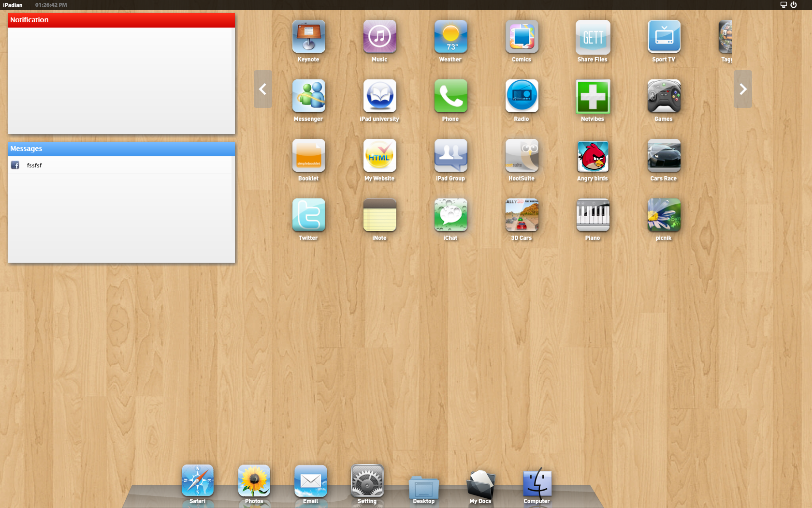Open the Sport TV app

664,37
